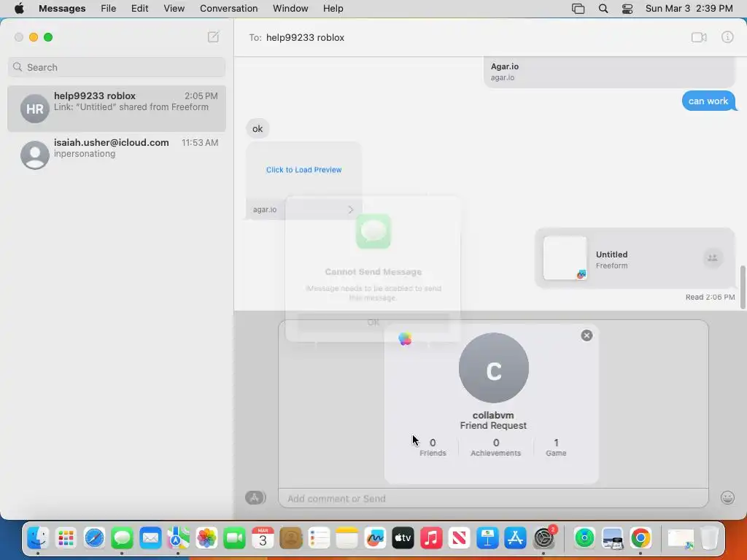Viewport: 747px width, 560px height.
Task: Click the 'ok' message bubble
Action: pos(258,128)
